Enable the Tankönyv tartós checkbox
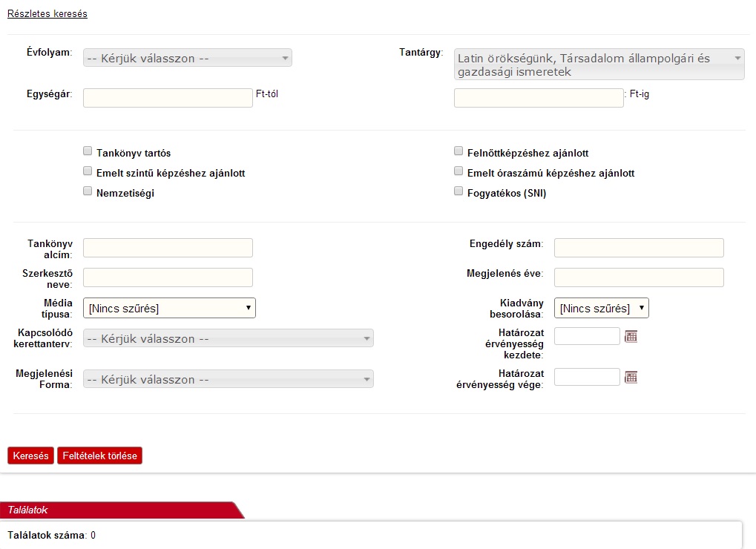Viewport: 756px width, 549px height. coord(88,152)
